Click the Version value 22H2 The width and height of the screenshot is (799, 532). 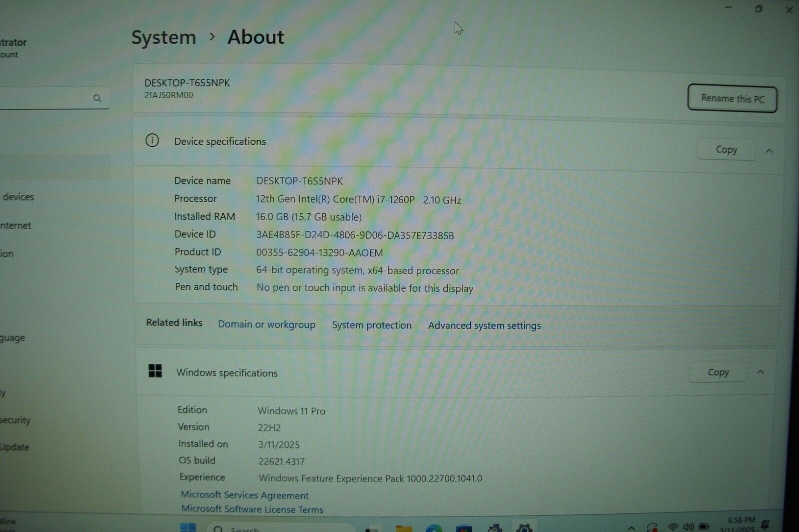tap(269, 428)
